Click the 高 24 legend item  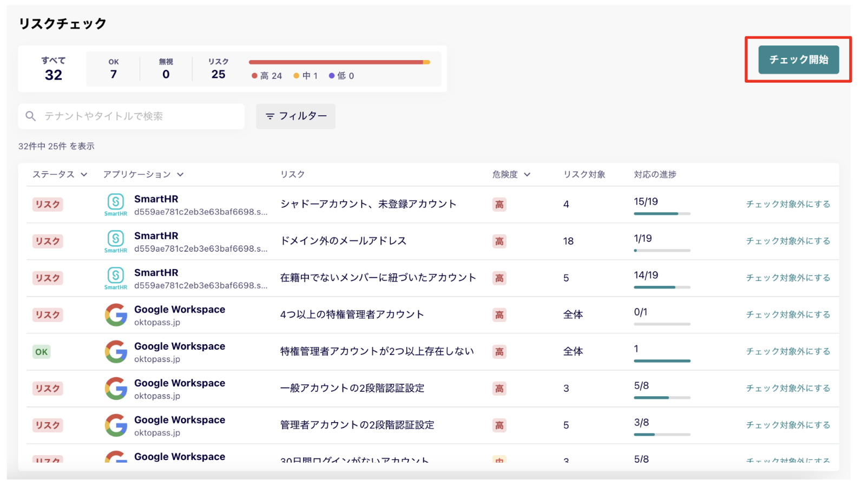[267, 76]
